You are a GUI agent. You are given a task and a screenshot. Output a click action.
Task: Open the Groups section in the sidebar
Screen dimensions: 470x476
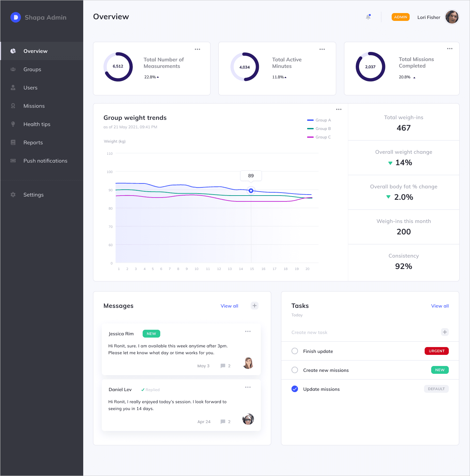coord(32,69)
